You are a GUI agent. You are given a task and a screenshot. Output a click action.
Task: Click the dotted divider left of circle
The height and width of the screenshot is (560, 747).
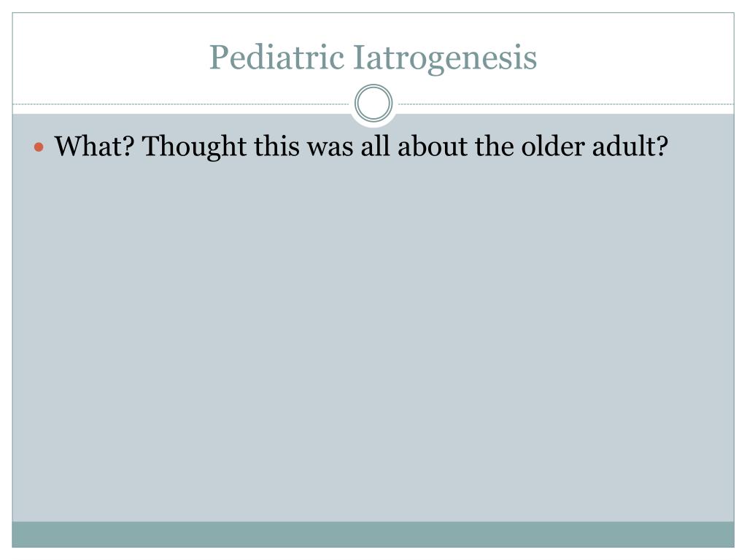(x=181, y=104)
